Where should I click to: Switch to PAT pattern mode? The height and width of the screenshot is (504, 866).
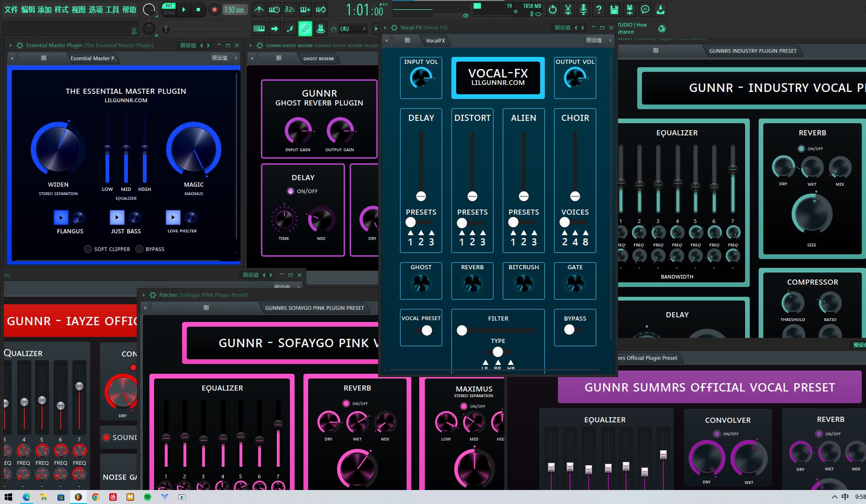tap(169, 6)
